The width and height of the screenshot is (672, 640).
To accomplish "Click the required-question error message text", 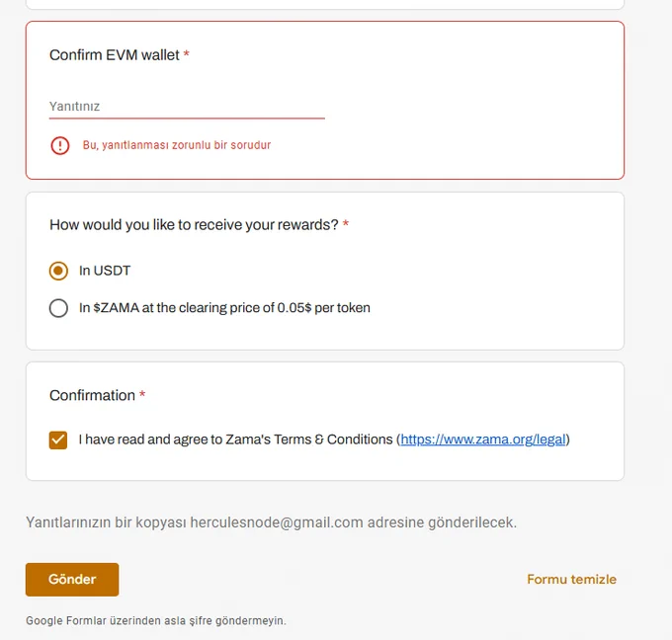I will (x=177, y=145).
